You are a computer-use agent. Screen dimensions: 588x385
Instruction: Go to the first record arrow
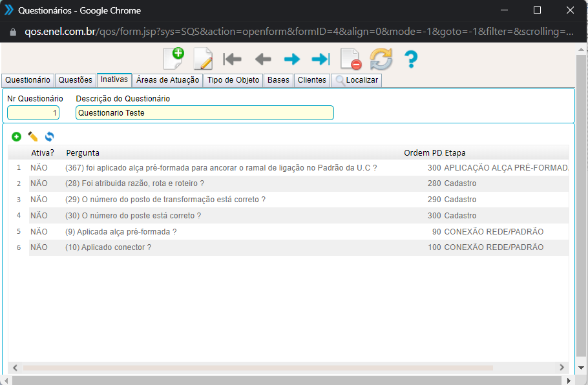pos(232,59)
